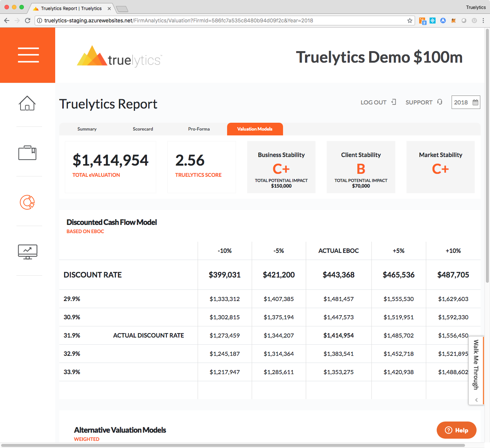
Task: Click the blue circular A extension icon
Action: pyautogui.click(x=443, y=21)
